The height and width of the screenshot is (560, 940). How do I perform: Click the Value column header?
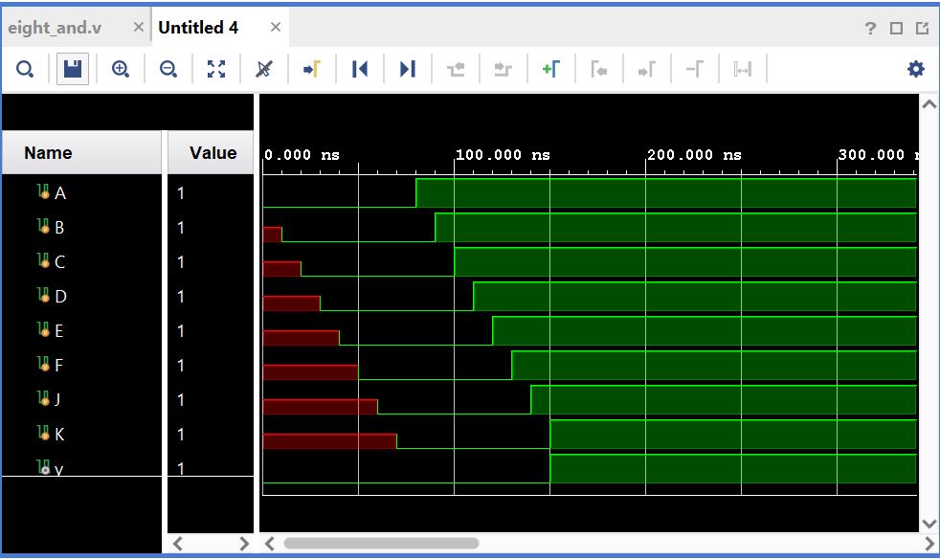(x=211, y=153)
